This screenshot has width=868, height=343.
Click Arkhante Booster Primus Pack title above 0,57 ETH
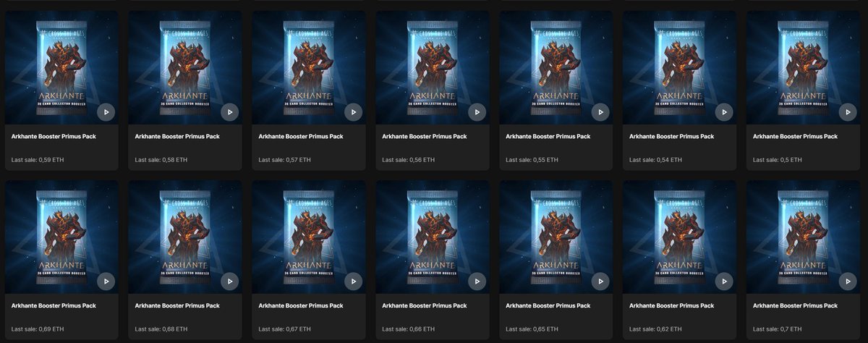[301, 136]
